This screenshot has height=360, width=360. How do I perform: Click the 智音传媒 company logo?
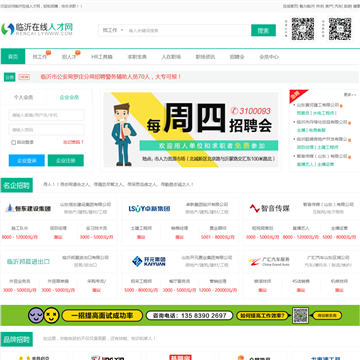tap(270, 208)
